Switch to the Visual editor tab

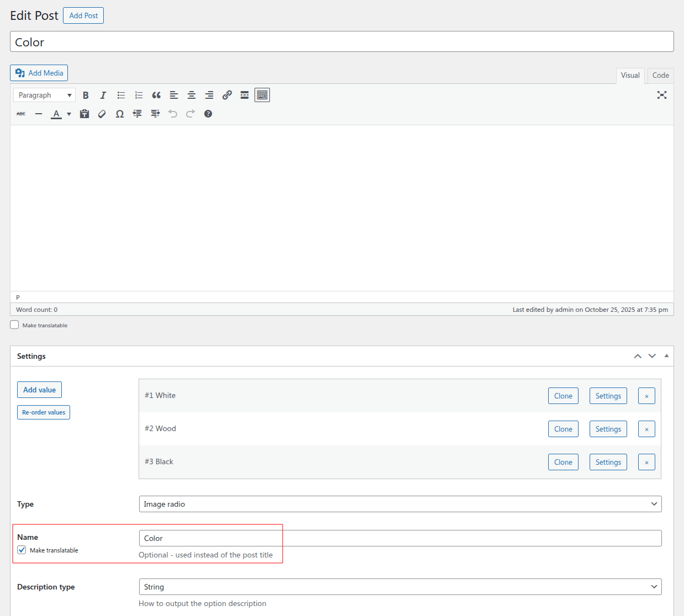click(x=630, y=76)
